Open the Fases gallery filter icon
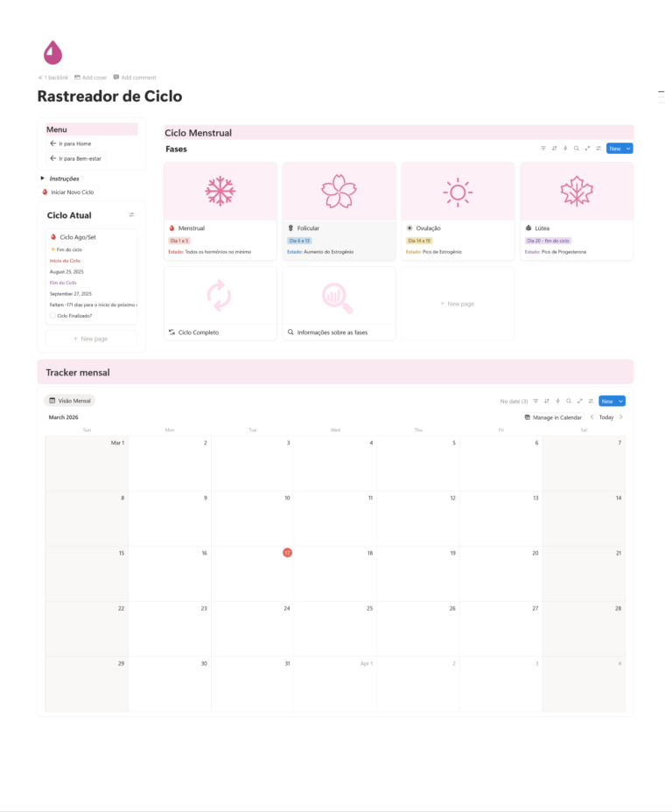The width and height of the screenshot is (672, 812). (543, 149)
